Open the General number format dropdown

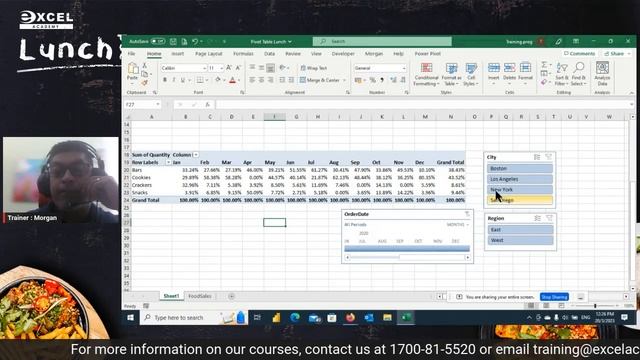tap(404, 68)
